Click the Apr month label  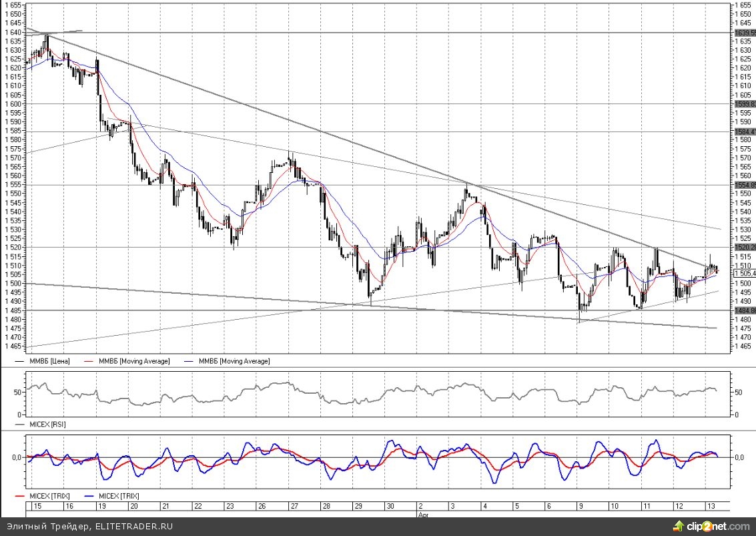pos(422,515)
